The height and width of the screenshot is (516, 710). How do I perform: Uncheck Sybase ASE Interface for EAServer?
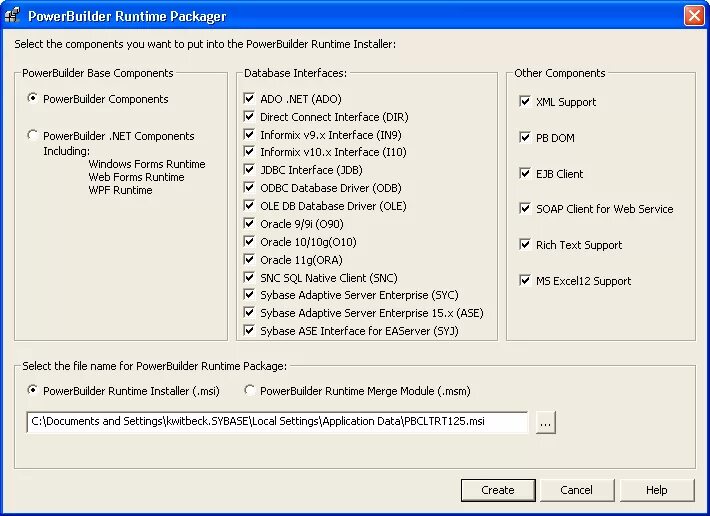[250, 331]
